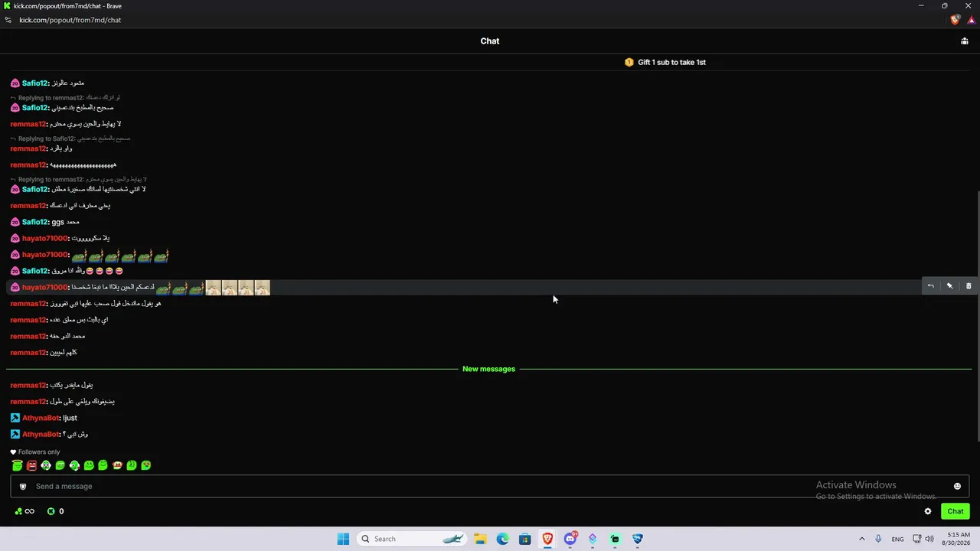Open the emoji picker in message box

[x=957, y=486]
